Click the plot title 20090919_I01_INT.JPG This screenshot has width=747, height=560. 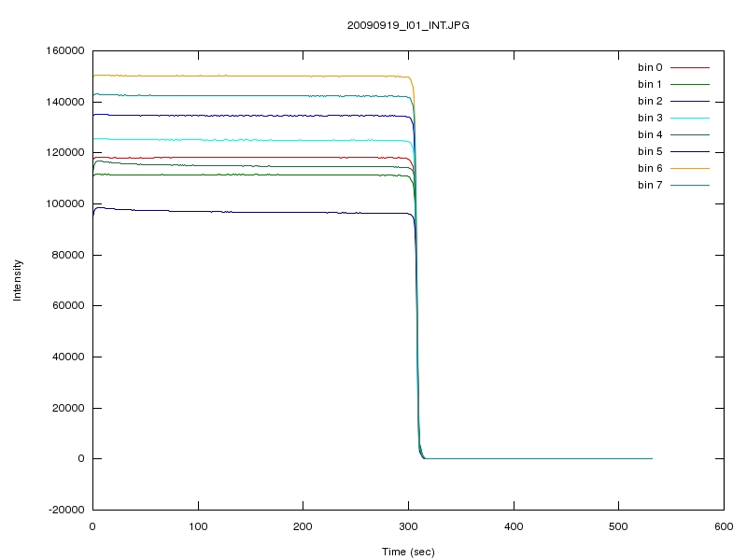tap(408, 25)
